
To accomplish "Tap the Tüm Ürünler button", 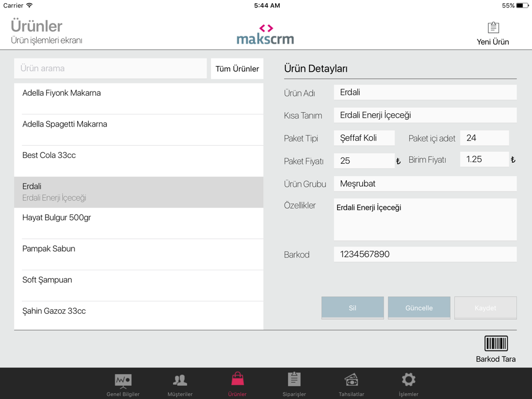I will [x=237, y=69].
